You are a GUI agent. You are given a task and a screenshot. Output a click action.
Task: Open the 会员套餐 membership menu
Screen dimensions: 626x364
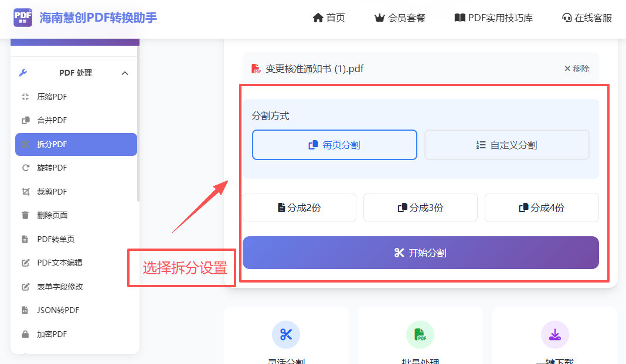[400, 18]
